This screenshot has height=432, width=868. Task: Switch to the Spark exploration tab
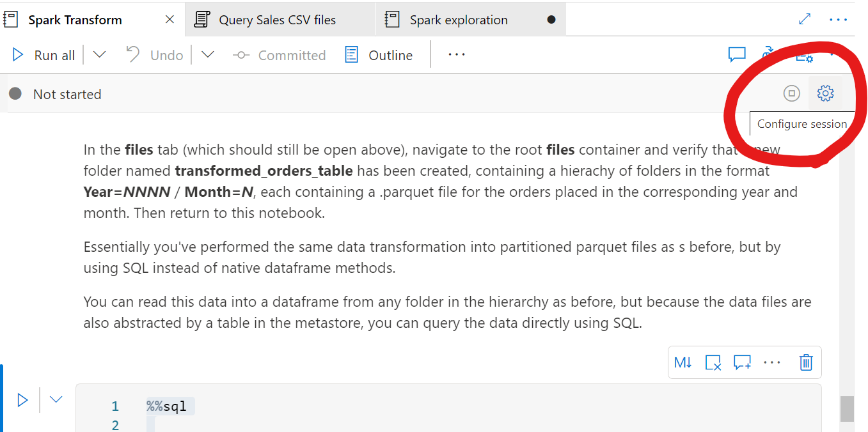pos(458,19)
